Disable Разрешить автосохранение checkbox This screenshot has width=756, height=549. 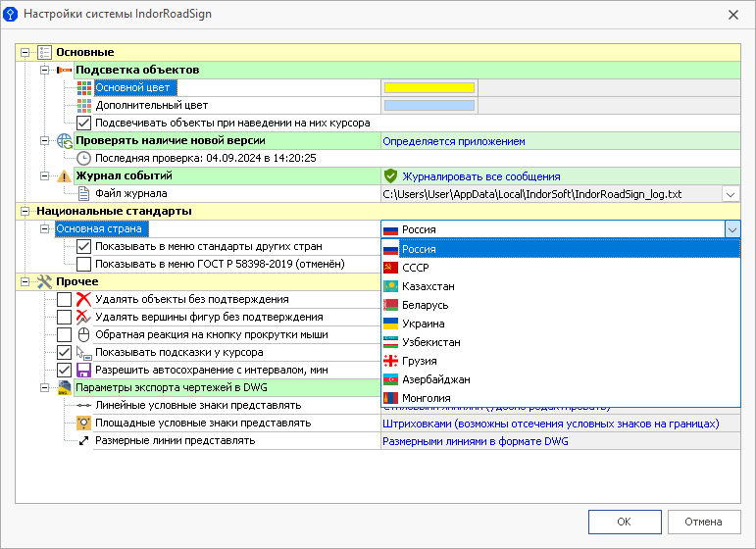(64, 371)
